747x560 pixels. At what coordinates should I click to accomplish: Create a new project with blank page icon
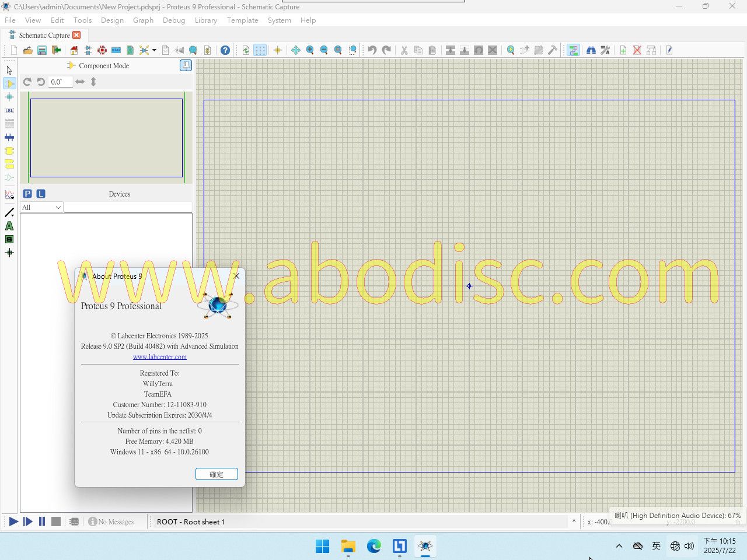click(x=14, y=50)
